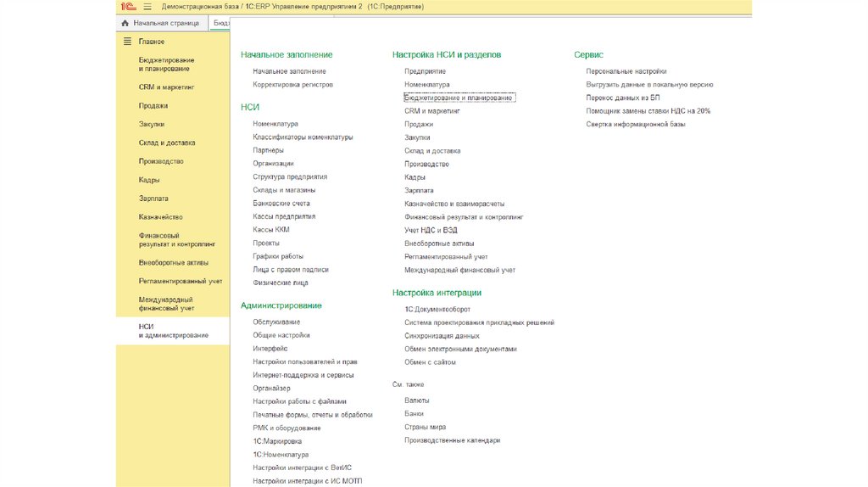868x487 pixels.
Task: Open 1С:Документооборот integration link
Action: click(x=437, y=310)
